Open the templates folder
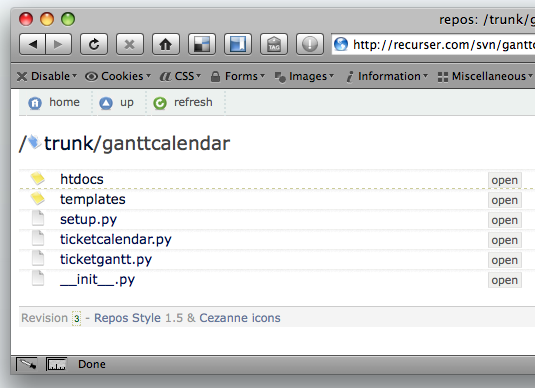 tap(92, 199)
